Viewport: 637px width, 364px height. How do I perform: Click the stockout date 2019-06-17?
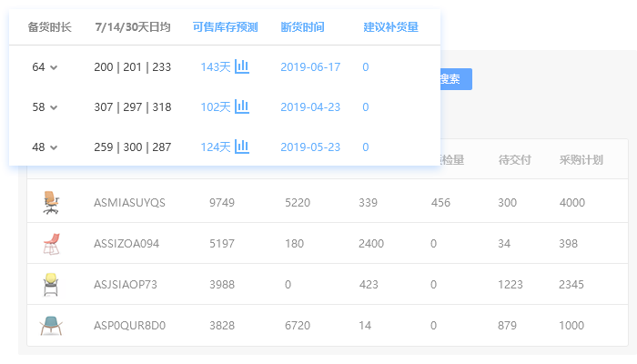(310, 67)
